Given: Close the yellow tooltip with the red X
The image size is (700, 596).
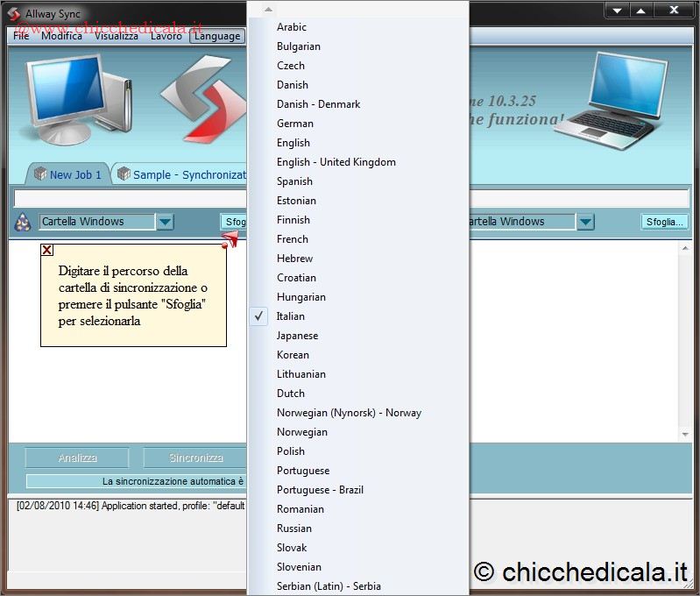Looking at the screenshot, I should pyautogui.click(x=47, y=250).
